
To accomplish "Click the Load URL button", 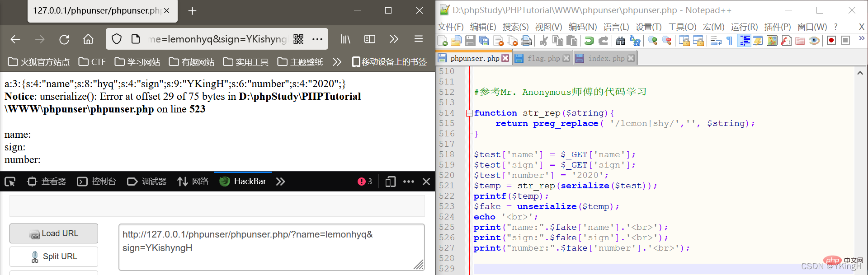I will coord(54,233).
